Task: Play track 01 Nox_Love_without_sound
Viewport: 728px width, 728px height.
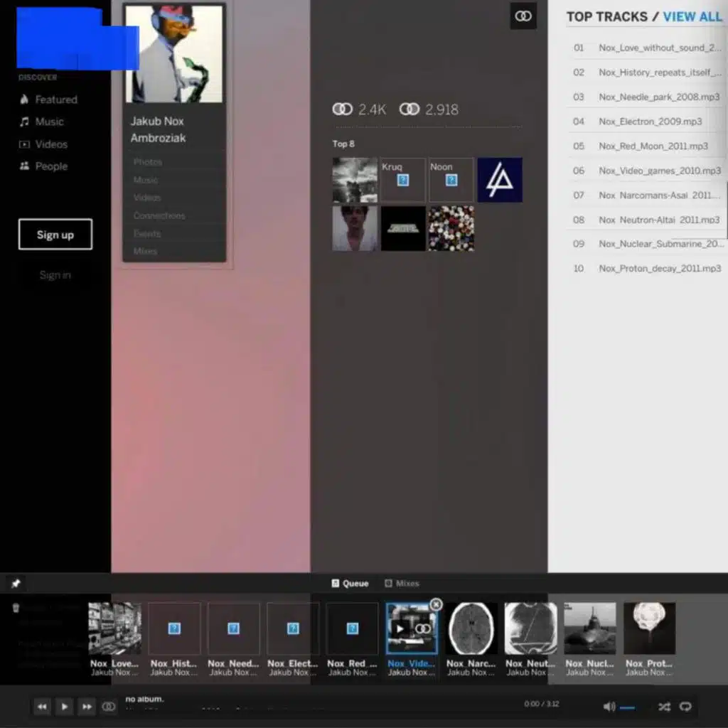Action: [647, 48]
